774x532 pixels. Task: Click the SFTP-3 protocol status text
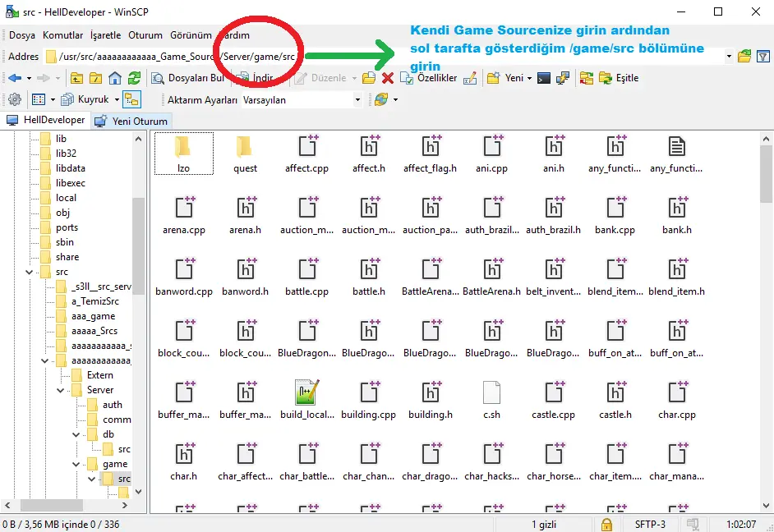point(650,525)
